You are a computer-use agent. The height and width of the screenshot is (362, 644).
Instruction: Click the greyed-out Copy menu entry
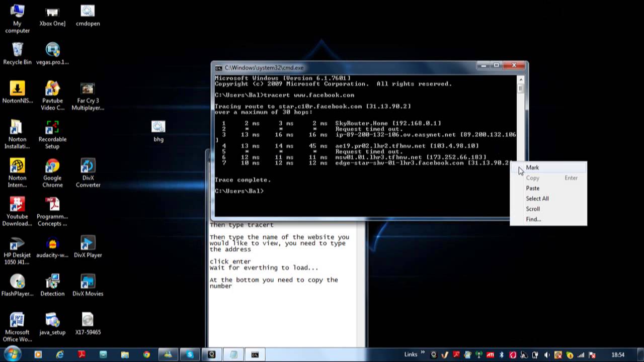[548, 178]
